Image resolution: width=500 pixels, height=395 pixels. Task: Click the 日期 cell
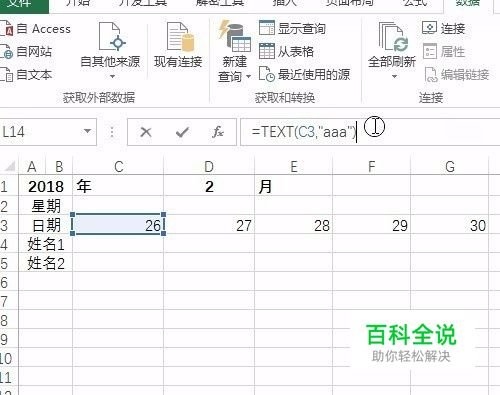pos(46,225)
